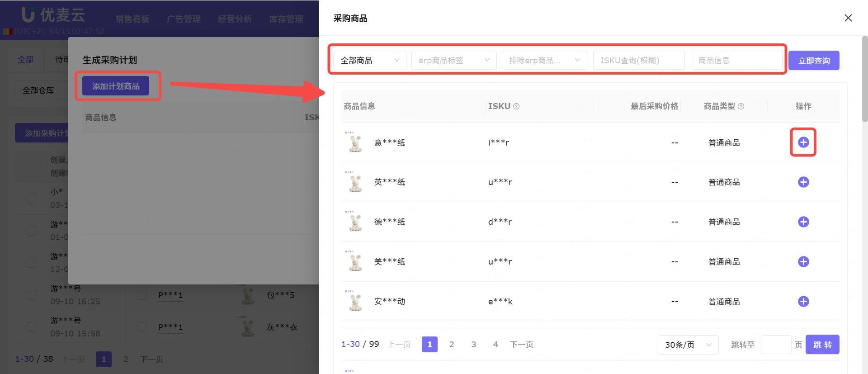This screenshot has height=374, width=868.
Task: Expand the erp商品标签 dropdown
Action: pyautogui.click(x=453, y=60)
